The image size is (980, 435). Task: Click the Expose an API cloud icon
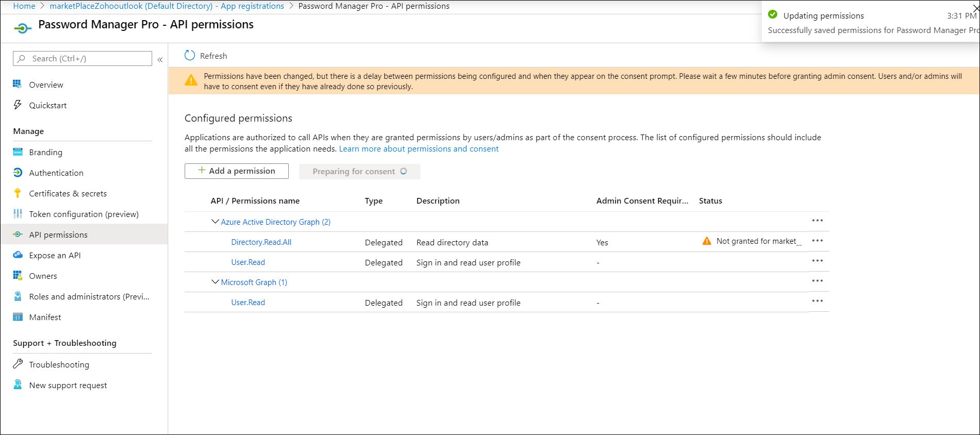18,255
